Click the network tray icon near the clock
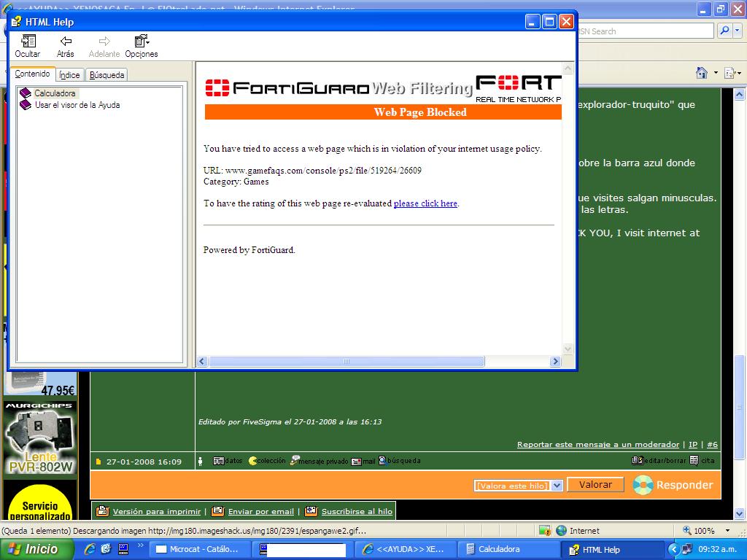Viewport: 747px width, 560px height. 687,549
